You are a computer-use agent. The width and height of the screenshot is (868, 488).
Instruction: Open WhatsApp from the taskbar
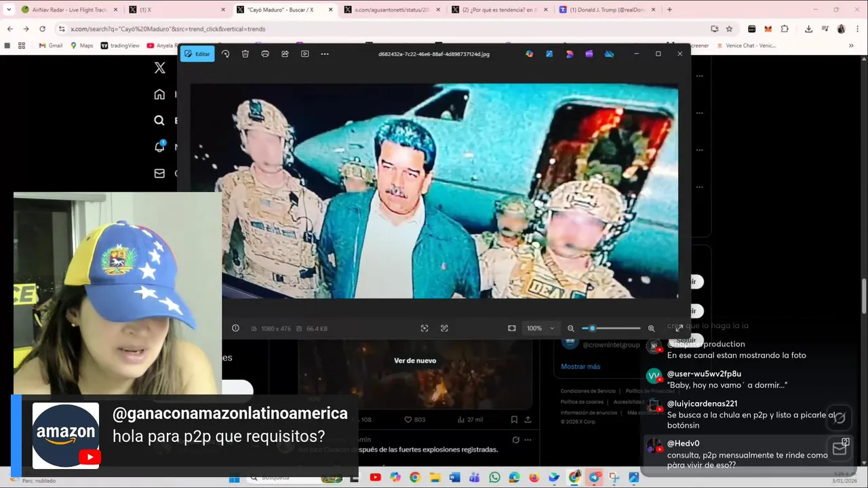point(494,478)
